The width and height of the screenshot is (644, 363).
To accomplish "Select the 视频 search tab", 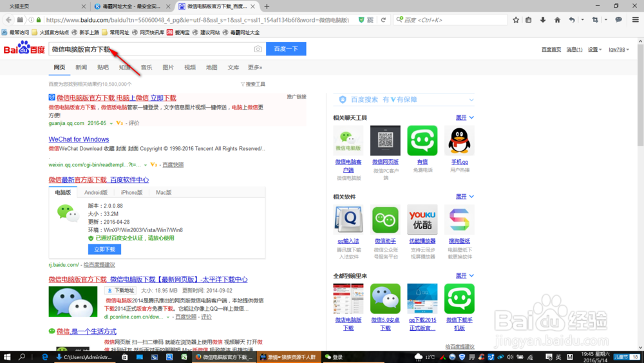I will [190, 68].
